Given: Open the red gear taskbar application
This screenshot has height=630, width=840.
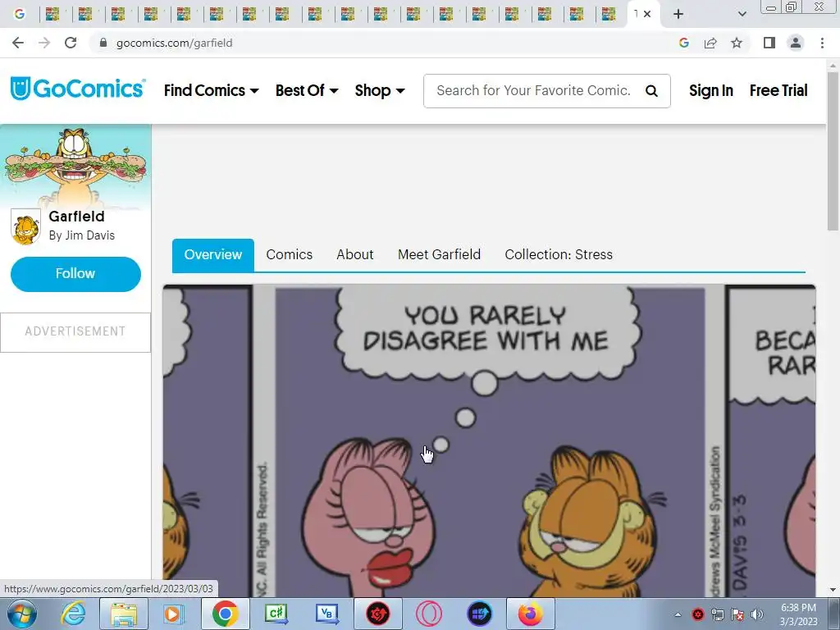Looking at the screenshot, I should (x=377, y=614).
